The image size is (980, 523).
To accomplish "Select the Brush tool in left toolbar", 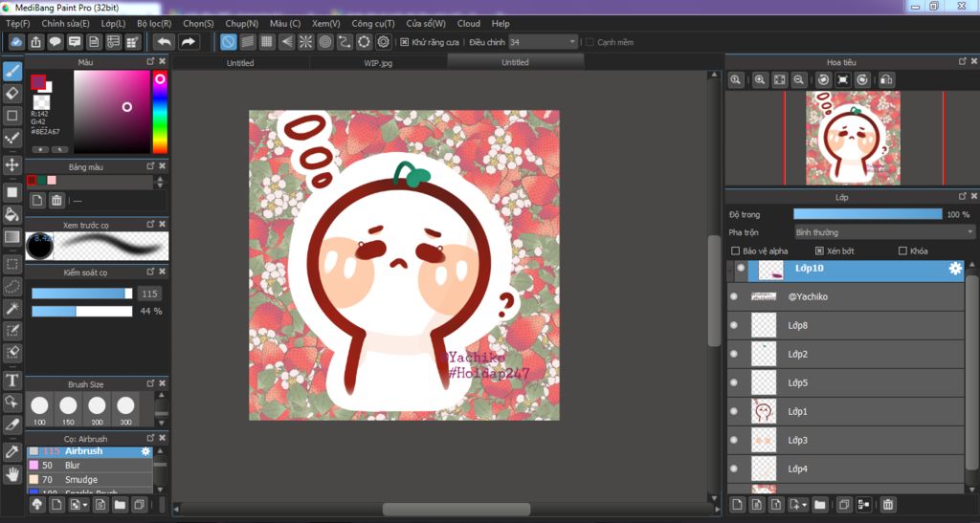I will coord(11,71).
